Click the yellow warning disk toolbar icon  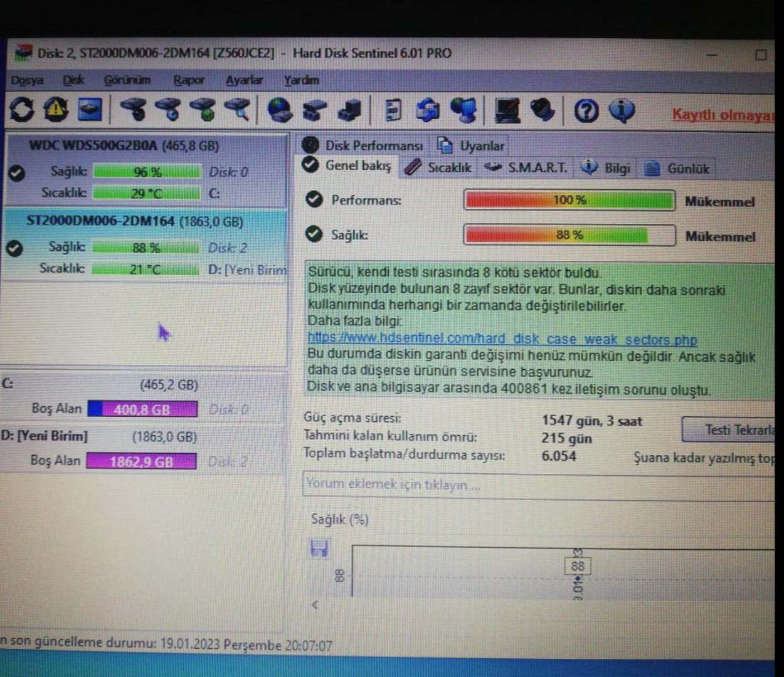tap(56, 109)
